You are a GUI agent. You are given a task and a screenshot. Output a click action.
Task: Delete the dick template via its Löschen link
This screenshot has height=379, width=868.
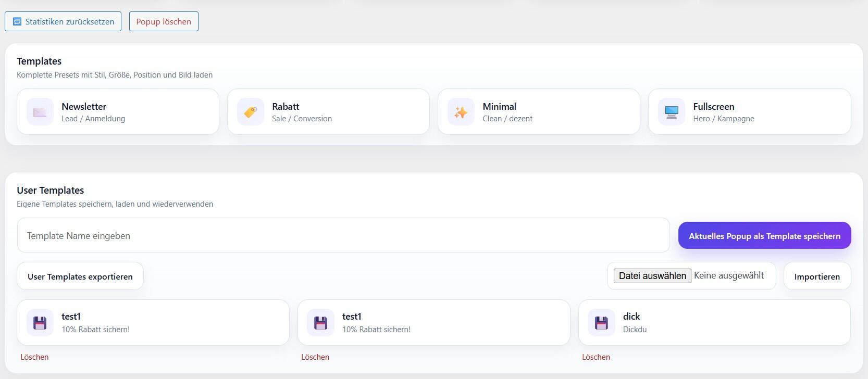pyautogui.click(x=596, y=357)
